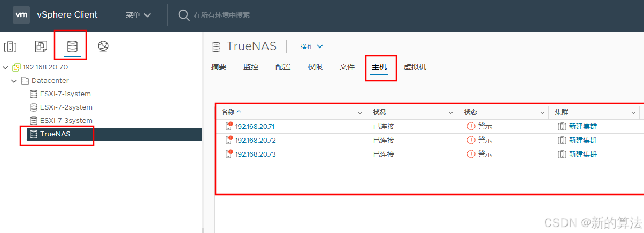This screenshot has width=644, height=233.
Task: Open the 操作 actions dropdown
Action: click(312, 46)
